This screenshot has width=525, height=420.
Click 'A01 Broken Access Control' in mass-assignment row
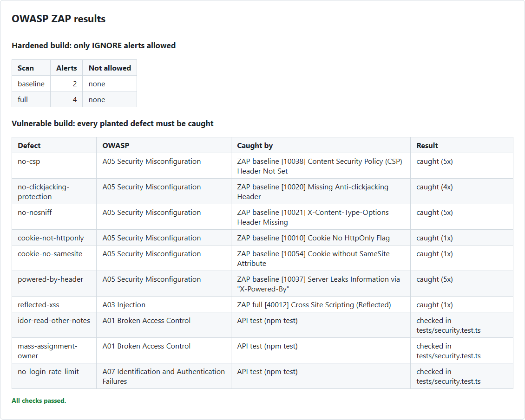point(164,350)
